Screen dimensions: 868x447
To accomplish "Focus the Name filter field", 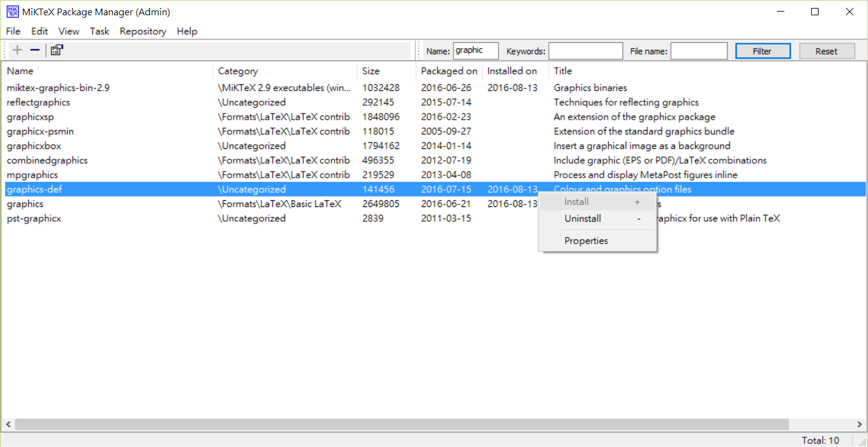I will pos(476,51).
